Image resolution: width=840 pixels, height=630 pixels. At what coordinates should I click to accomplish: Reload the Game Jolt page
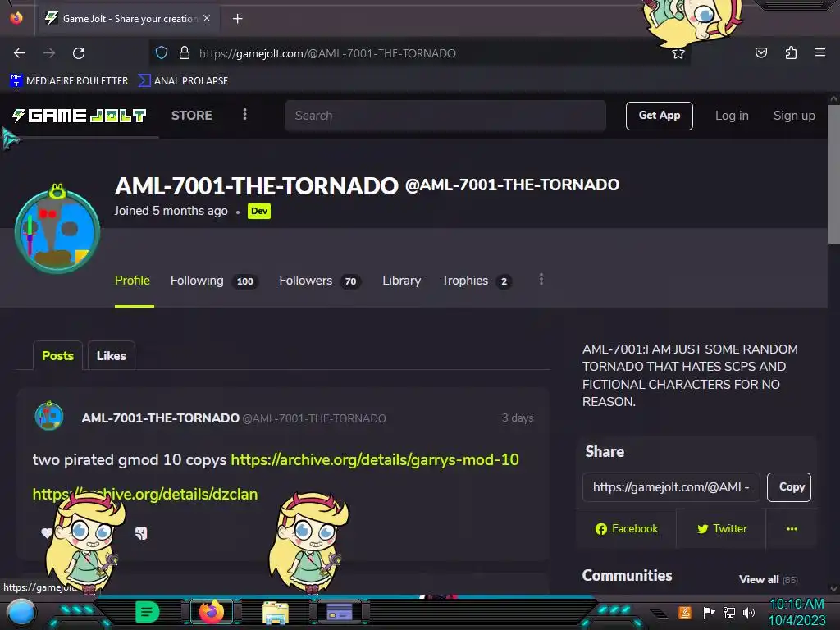(x=79, y=53)
